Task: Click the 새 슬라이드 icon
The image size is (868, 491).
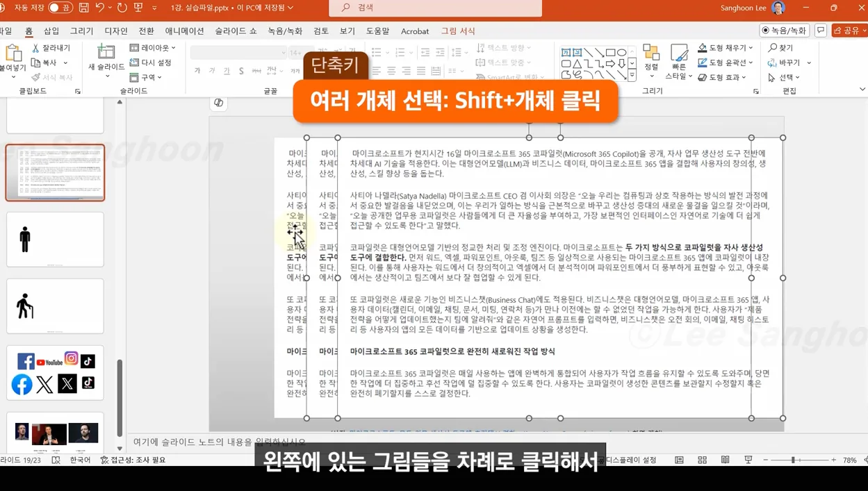Action: 106,52
